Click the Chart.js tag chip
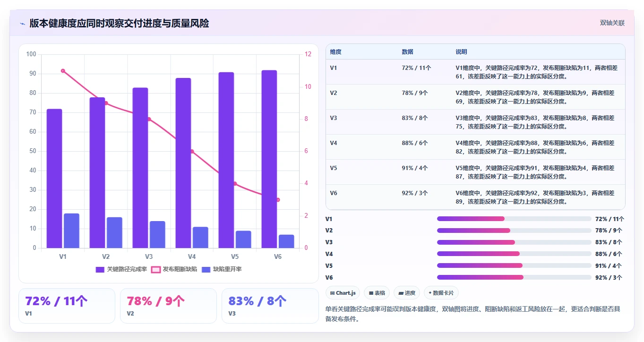Screen dimensions: 644x342 pos(343,293)
